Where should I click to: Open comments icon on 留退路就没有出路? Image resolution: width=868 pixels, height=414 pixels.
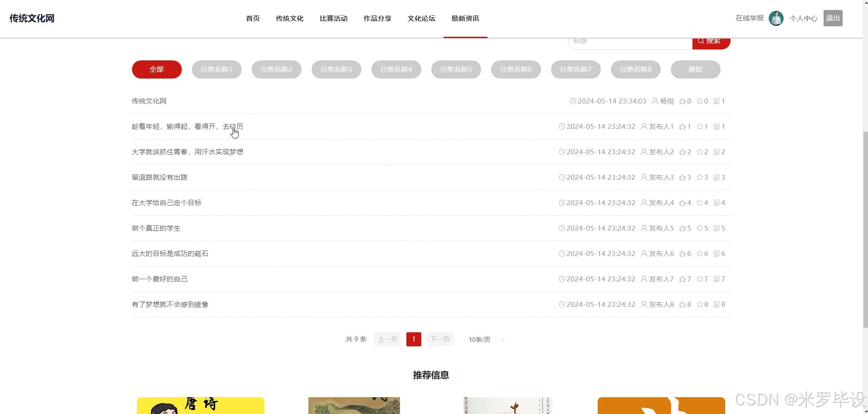tap(717, 177)
